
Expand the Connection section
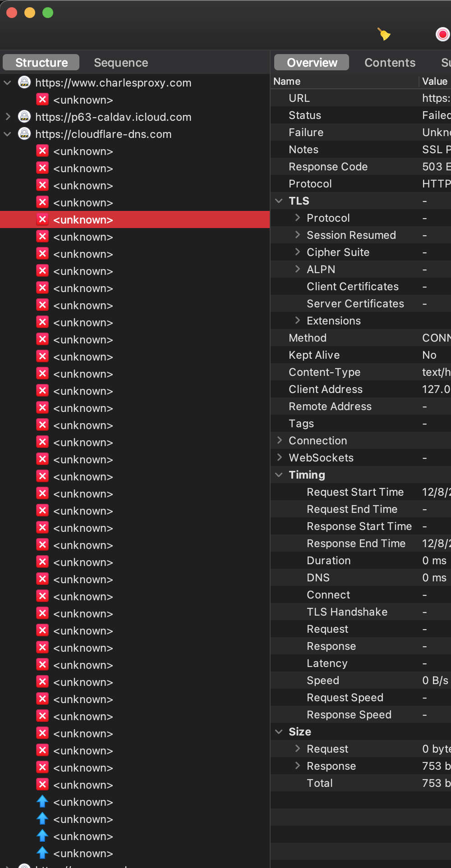pyautogui.click(x=280, y=440)
